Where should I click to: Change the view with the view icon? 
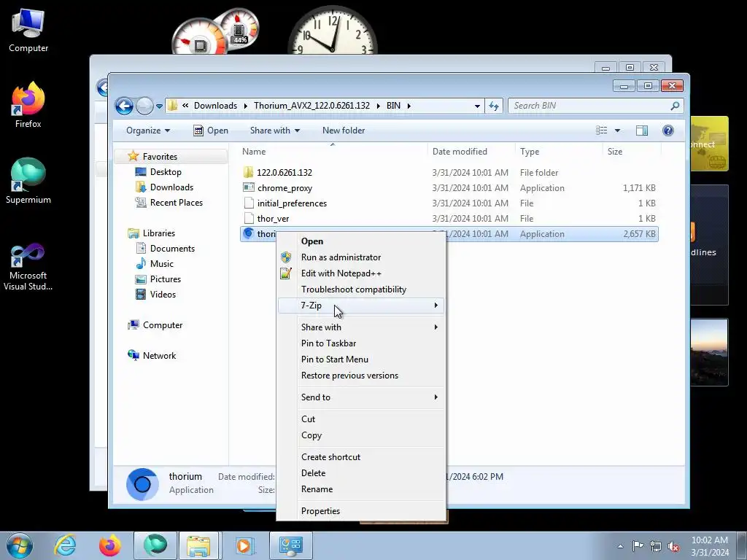tap(602, 131)
